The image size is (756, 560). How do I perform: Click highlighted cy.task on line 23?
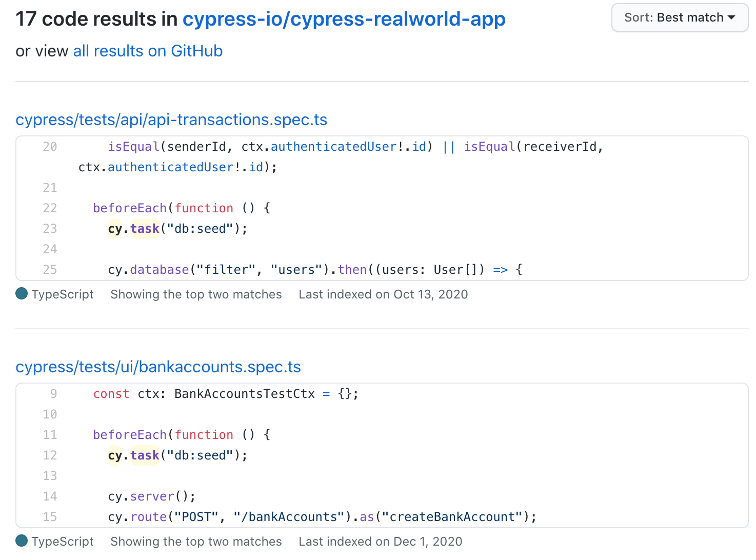133,229
